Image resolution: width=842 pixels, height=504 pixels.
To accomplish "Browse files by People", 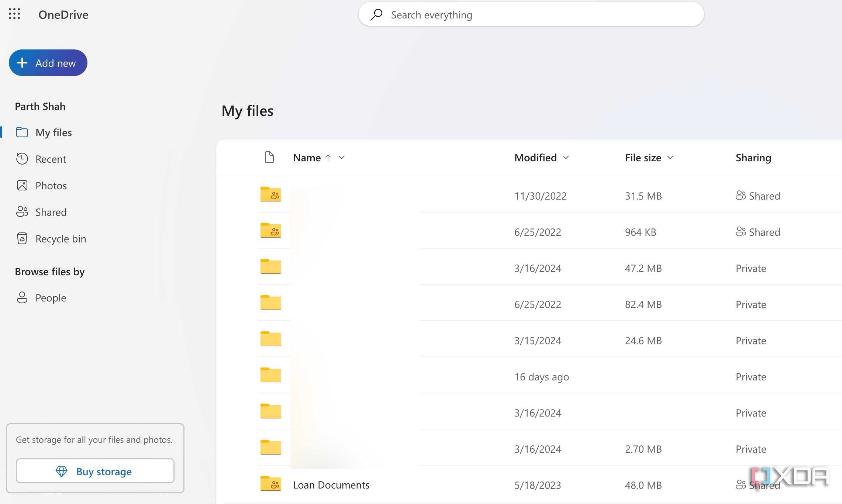I will [51, 298].
